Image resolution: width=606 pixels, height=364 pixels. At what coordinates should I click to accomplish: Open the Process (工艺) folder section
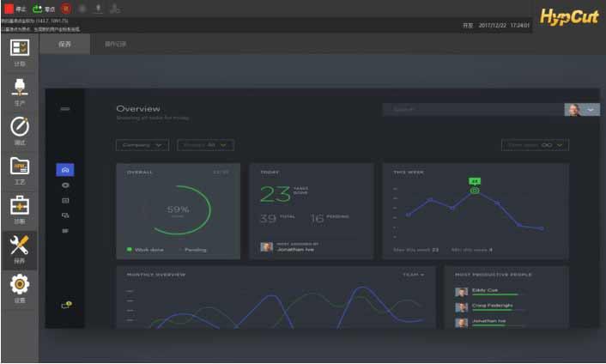click(20, 169)
